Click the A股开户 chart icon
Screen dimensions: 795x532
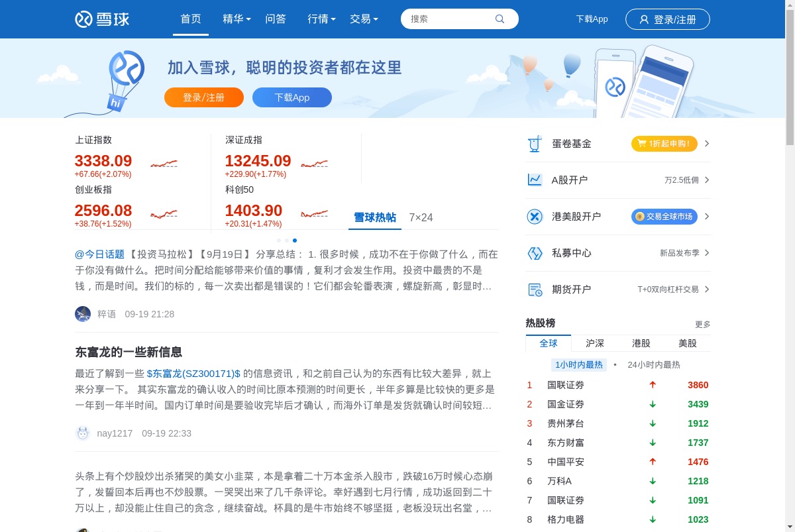534,180
